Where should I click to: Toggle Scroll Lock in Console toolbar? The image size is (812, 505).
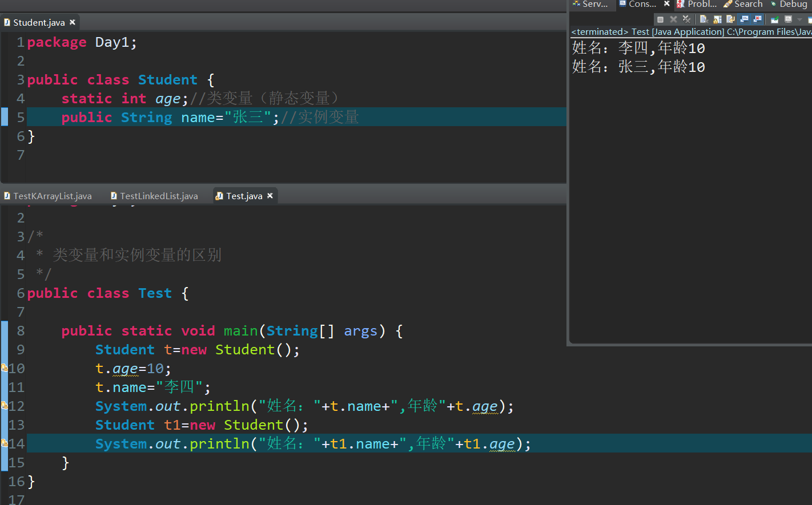[x=717, y=19]
